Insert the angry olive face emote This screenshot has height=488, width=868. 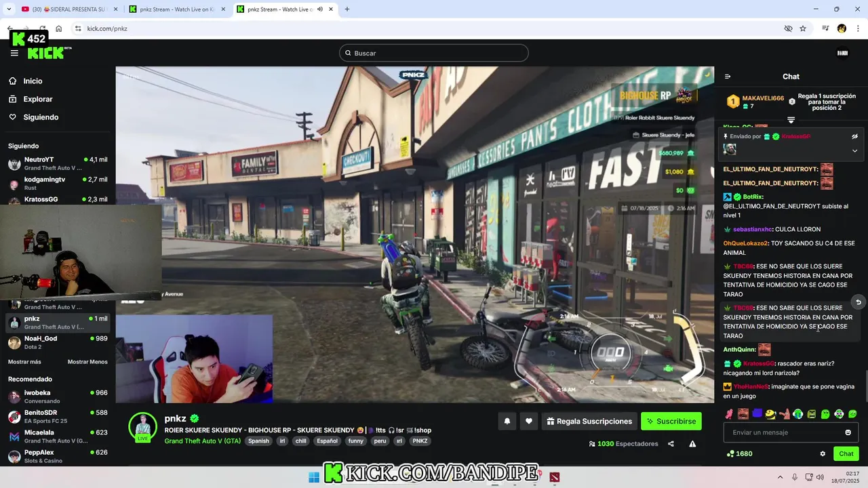[812, 413]
